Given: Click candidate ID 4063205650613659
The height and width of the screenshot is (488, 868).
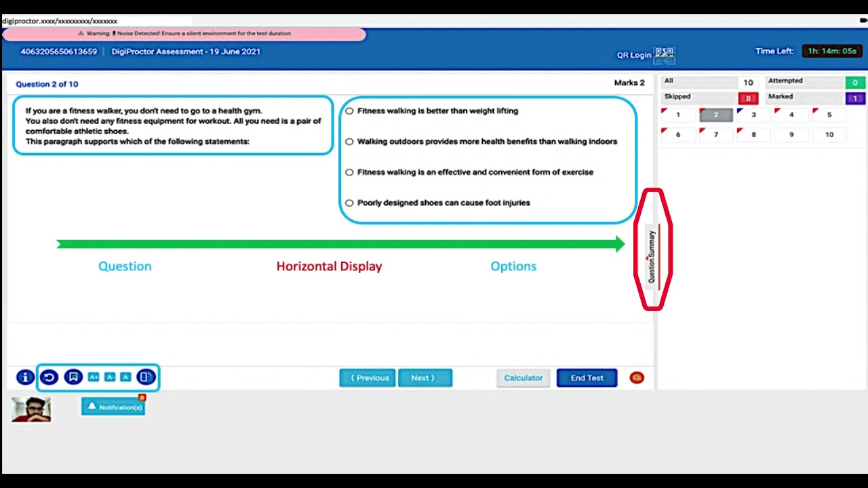Looking at the screenshot, I should point(59,52).
